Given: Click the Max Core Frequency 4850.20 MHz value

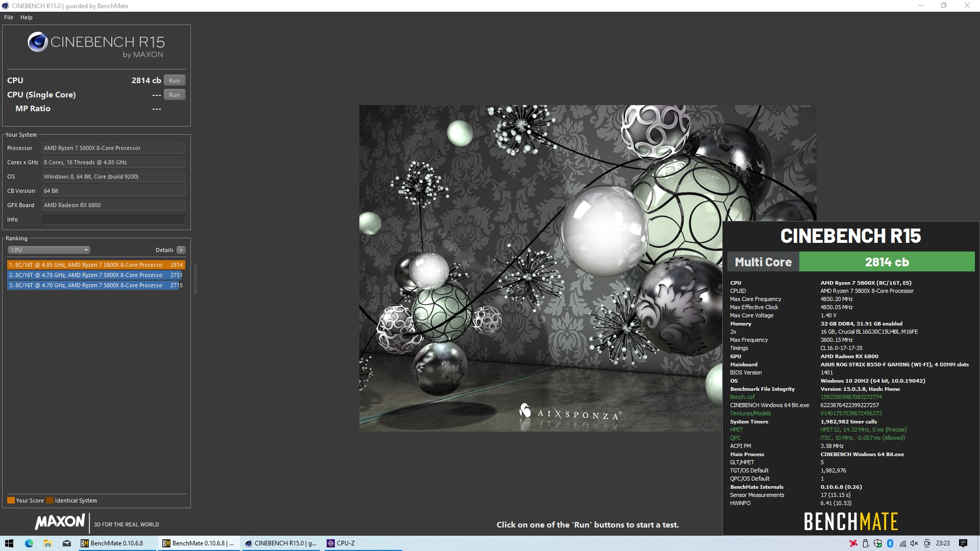Looking at the screenshot, I should point(837,299).
